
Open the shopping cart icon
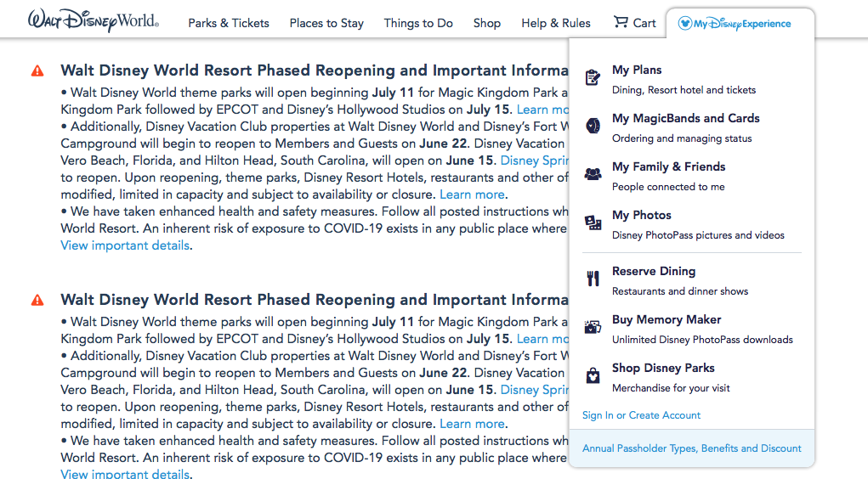621,22
